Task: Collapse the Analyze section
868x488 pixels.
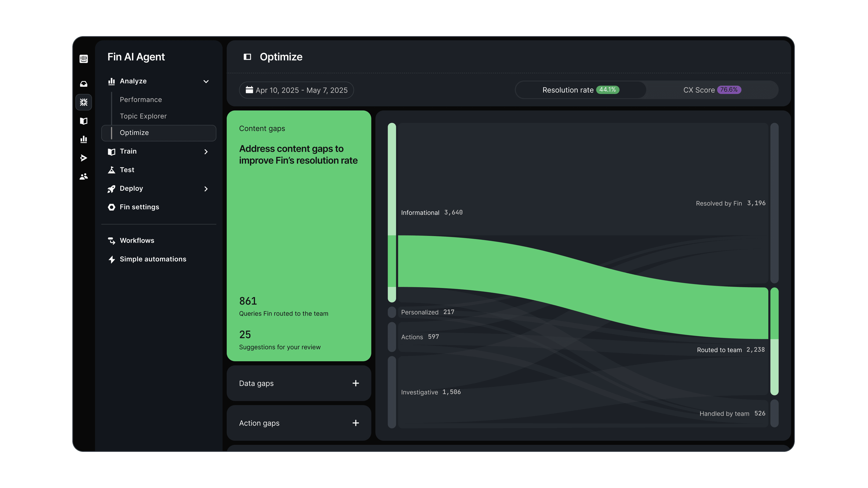Action: tap(206, 82)
